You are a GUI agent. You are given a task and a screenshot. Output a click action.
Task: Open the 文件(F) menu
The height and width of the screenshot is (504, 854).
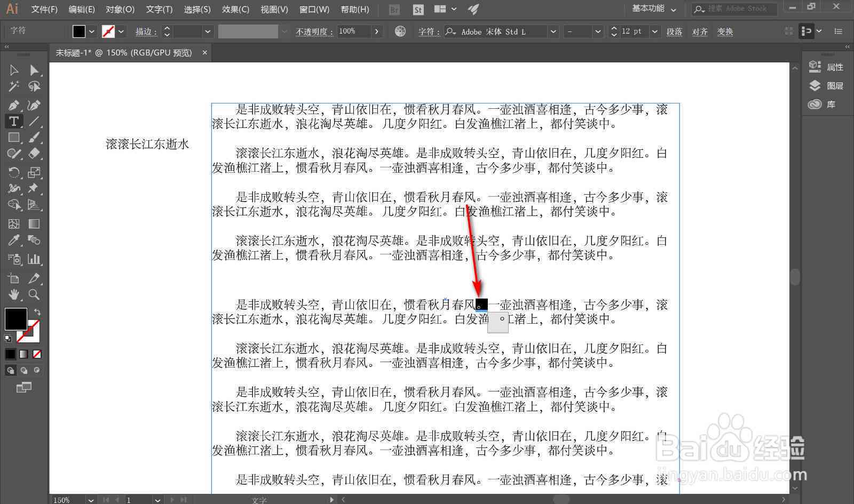pos(44,9)
